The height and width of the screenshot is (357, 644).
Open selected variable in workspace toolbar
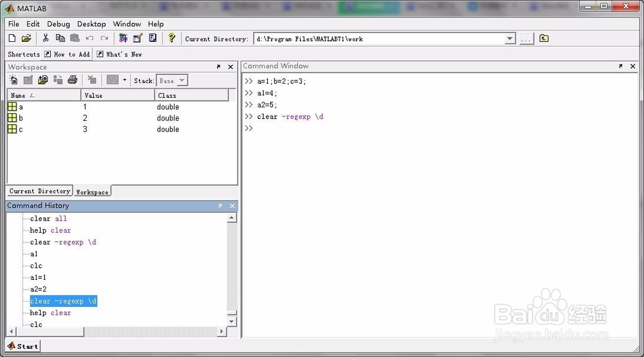coord(28,80)
